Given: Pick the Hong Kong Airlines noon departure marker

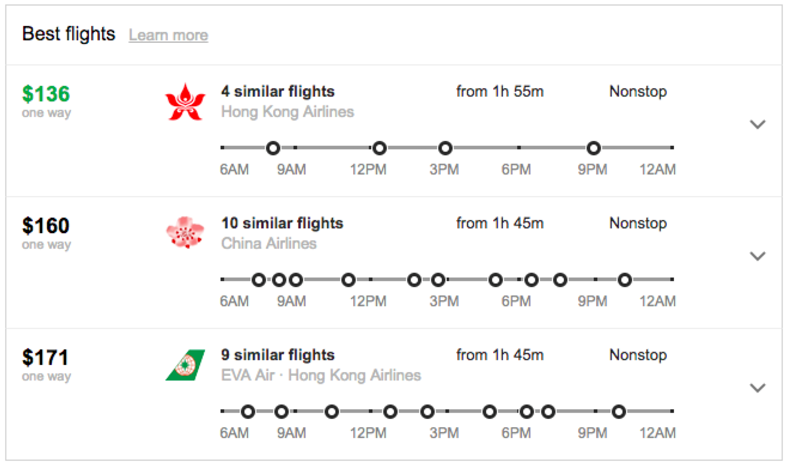Looking at the screenshot, I should click(379, 148).
